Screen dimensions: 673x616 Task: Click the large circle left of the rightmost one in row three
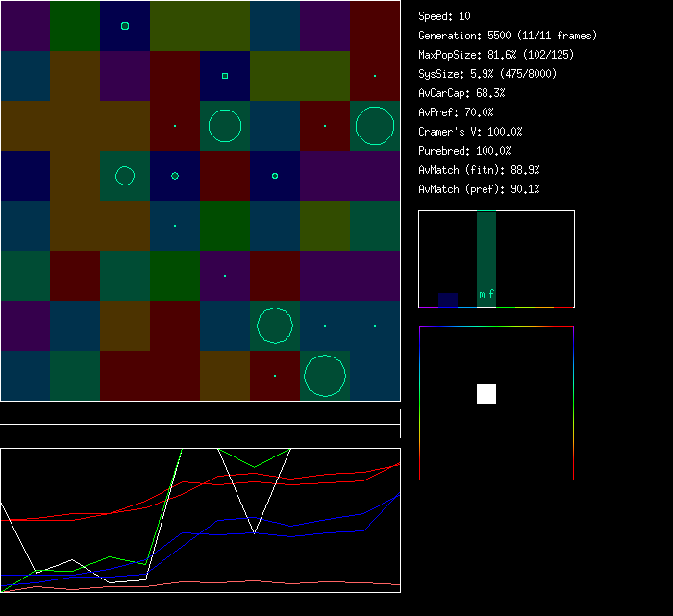click(225, 126)
